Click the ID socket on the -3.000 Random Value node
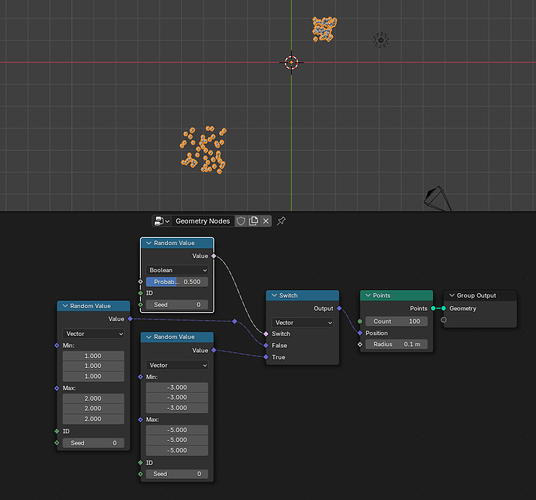The height and width of the screenshot is (500, 536). (140, 462)
